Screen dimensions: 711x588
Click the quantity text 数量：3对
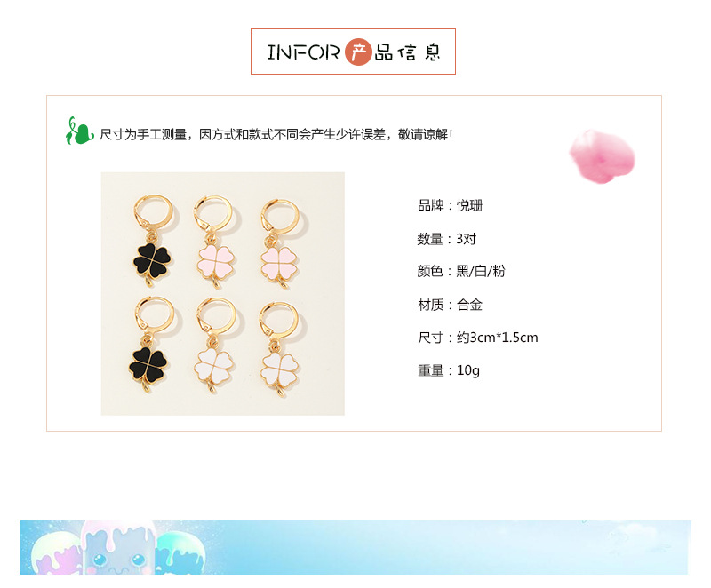(x=447, y=239)
